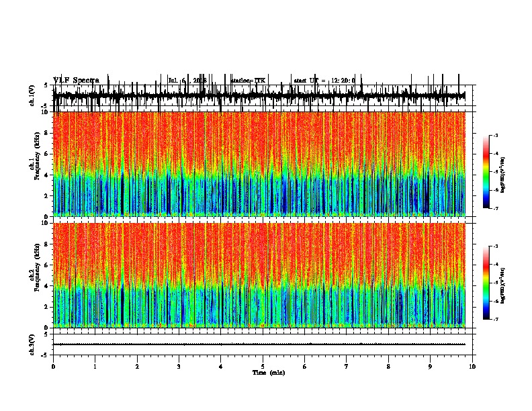Image resolution: width=532 pixels, height=411 pixels.
Task: Click the ch.2 spectrogram color scale bar
Action: point(486,283)
